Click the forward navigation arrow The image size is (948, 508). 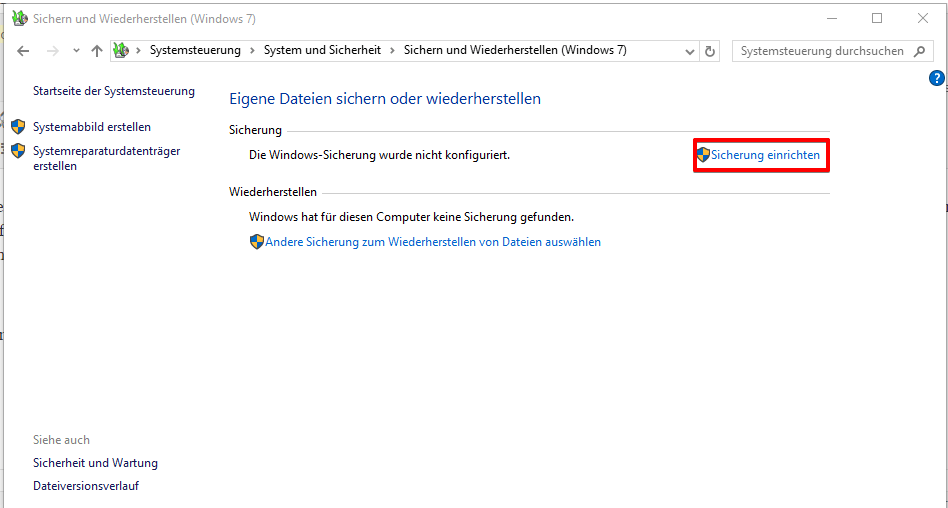coord(53,51)
